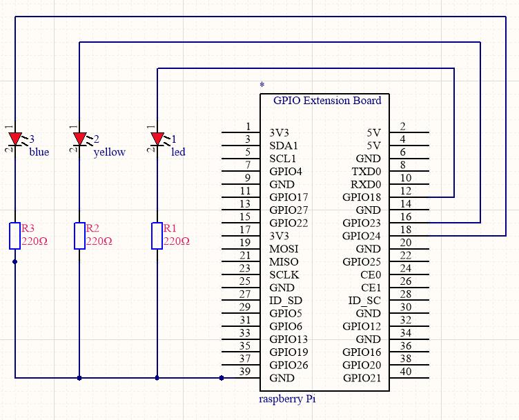Click the 'led' component label

point(178,152)
